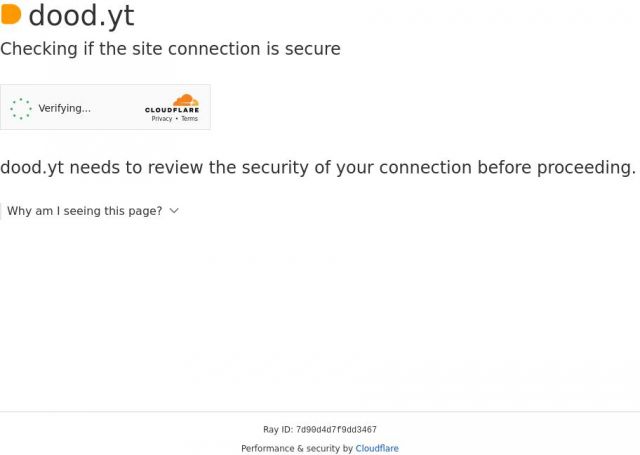Select the "Checking if the site connection is secure" subheading
The width and height of the screenshot is (640, 455).
coord(170,49)
